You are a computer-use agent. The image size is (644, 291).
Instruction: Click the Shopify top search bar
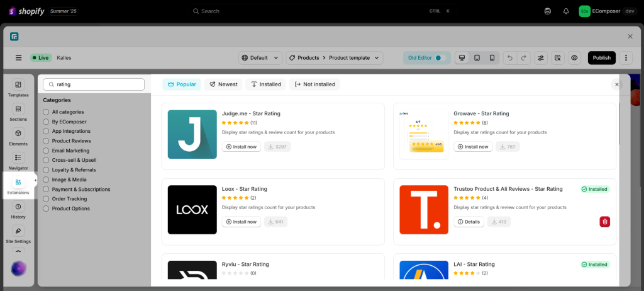click(x=322, y=11)
